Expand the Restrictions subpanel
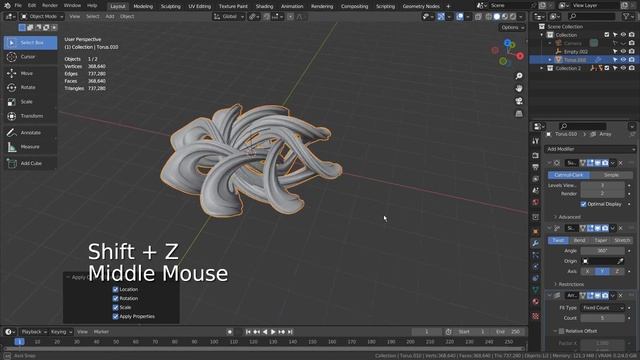The height and width of the screenshot is (360, 640). tap(568, 284)
